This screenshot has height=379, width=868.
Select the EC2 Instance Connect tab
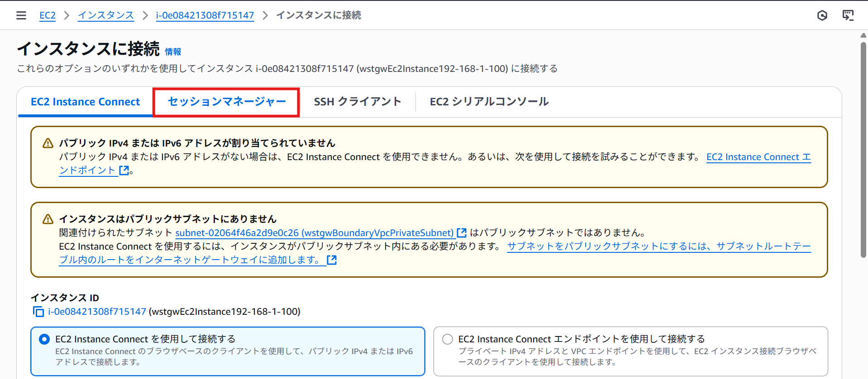point(86,102)
